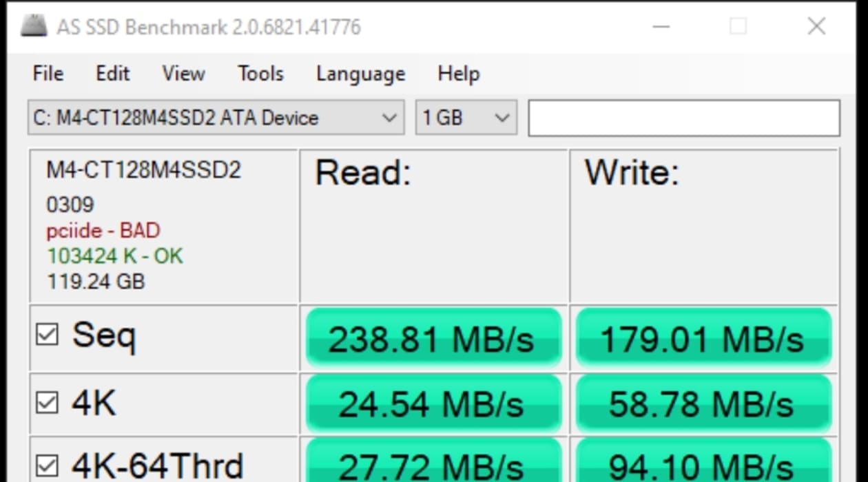Click the C: M4-CT128M4SSD2 ATA Device combo box
The height and width of the screenshot is (482, 868).
(216, 118)
